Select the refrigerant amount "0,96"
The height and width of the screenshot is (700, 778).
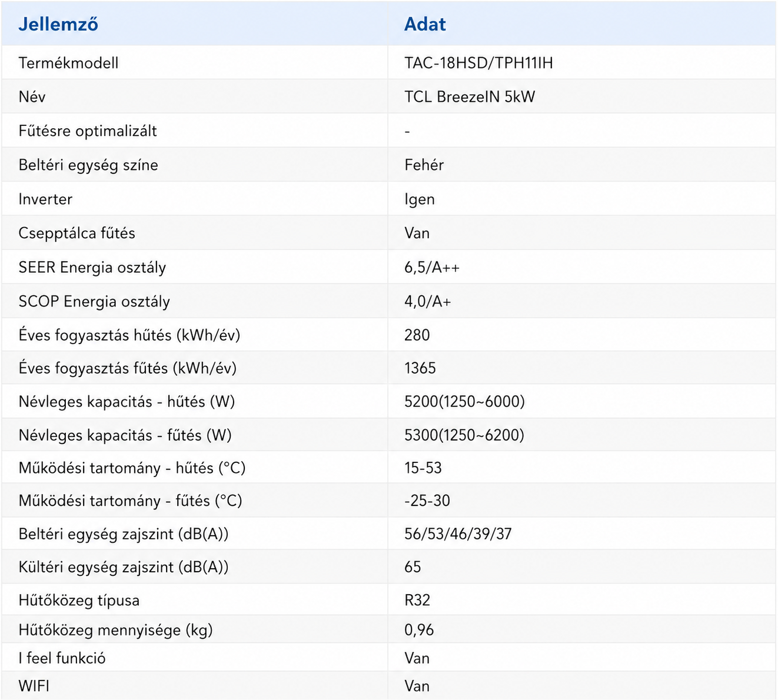419,630
